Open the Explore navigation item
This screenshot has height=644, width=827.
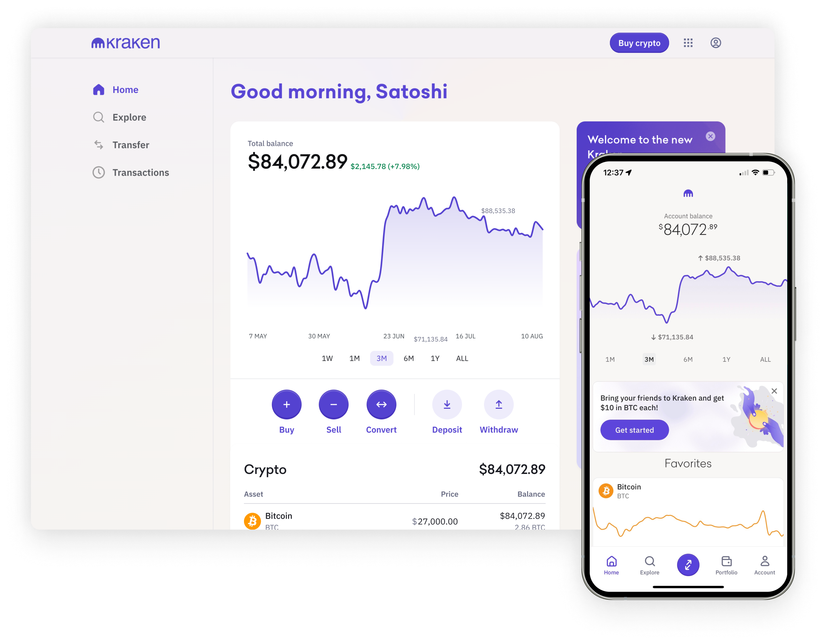coord(127,117)
